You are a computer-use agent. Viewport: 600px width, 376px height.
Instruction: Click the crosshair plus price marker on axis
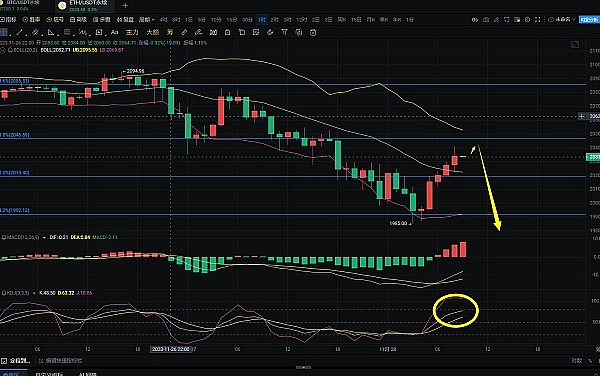point(581,116)
